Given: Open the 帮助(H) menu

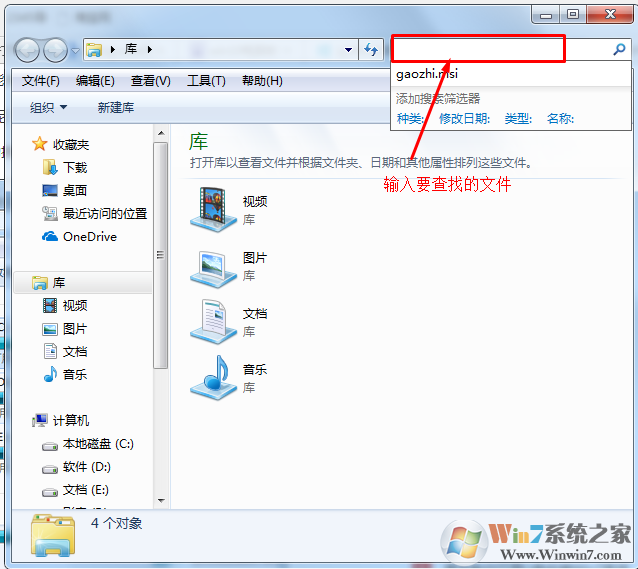Looking at the screenshot, I should coord(262,81).
